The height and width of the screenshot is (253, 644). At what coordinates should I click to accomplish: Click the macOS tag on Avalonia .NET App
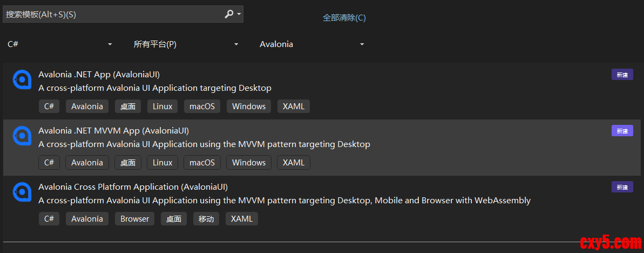(202, 106)
